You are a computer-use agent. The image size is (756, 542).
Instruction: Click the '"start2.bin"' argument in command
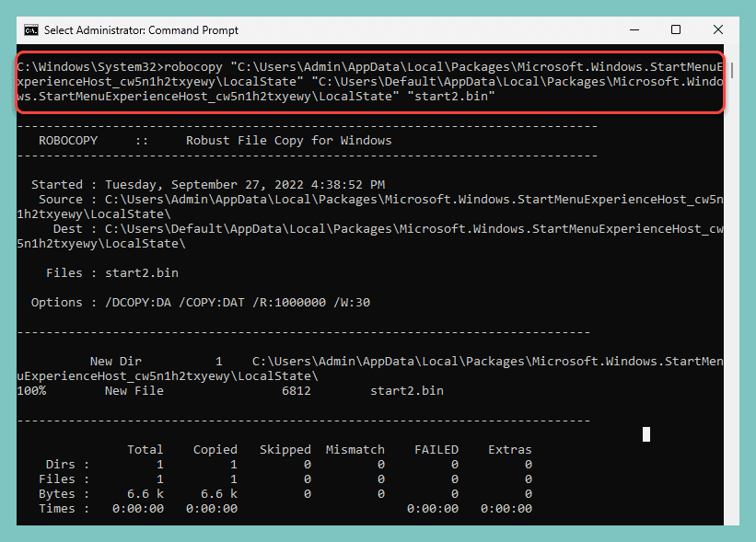tap(451, 97)
